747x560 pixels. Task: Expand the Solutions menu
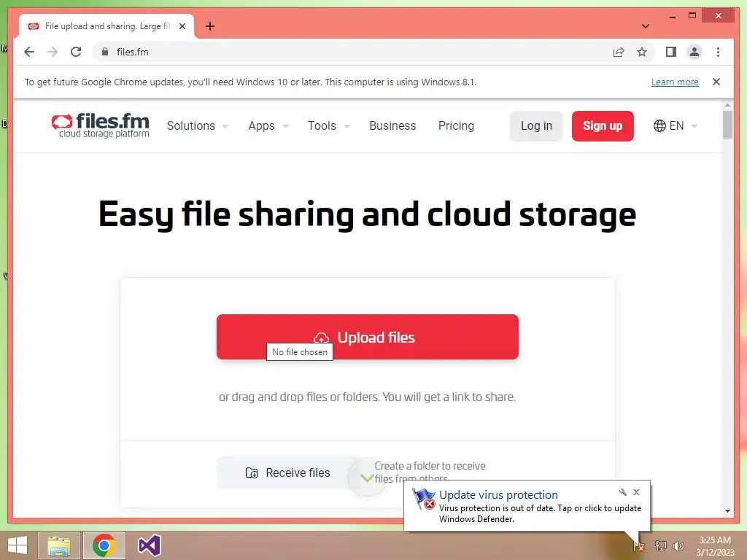pos(197,125)
